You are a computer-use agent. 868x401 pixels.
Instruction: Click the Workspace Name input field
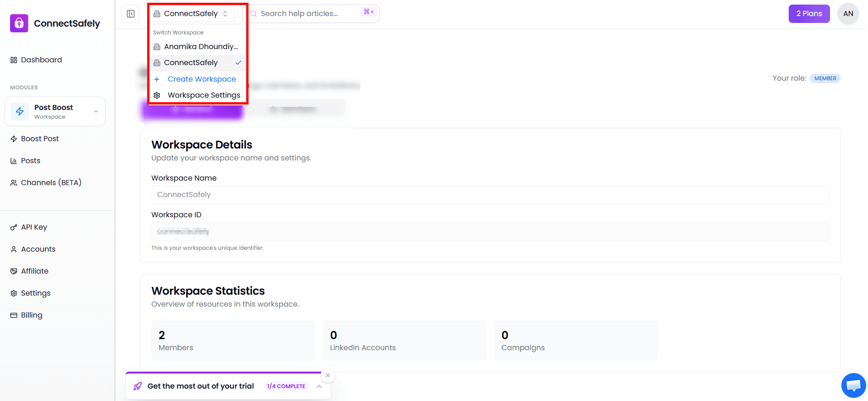[490, 195]
